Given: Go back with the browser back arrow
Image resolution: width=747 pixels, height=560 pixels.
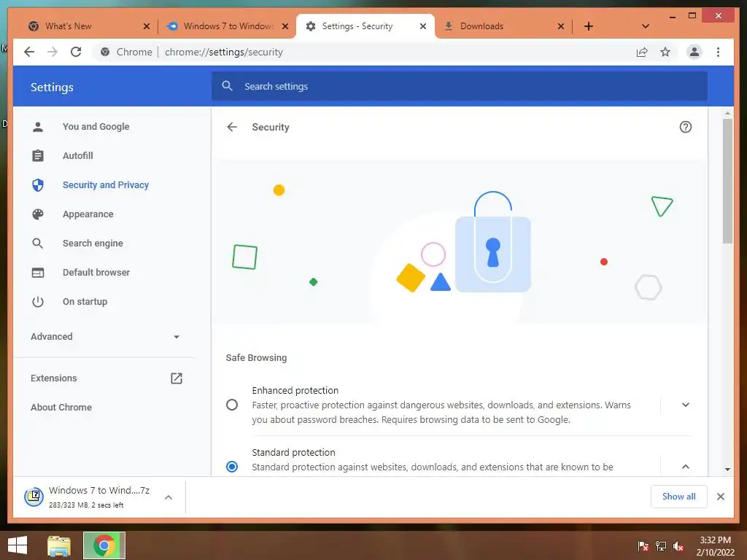Looking at the screenshot, I should click(x=29, y=52).
